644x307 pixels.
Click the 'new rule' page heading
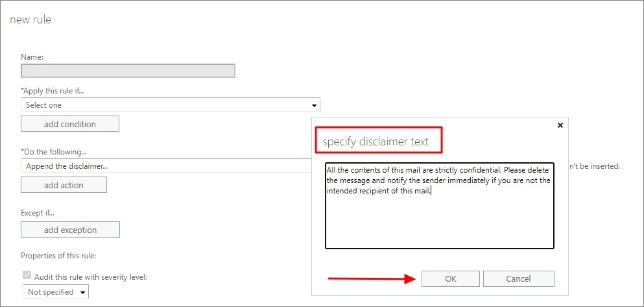click(30, 19)
